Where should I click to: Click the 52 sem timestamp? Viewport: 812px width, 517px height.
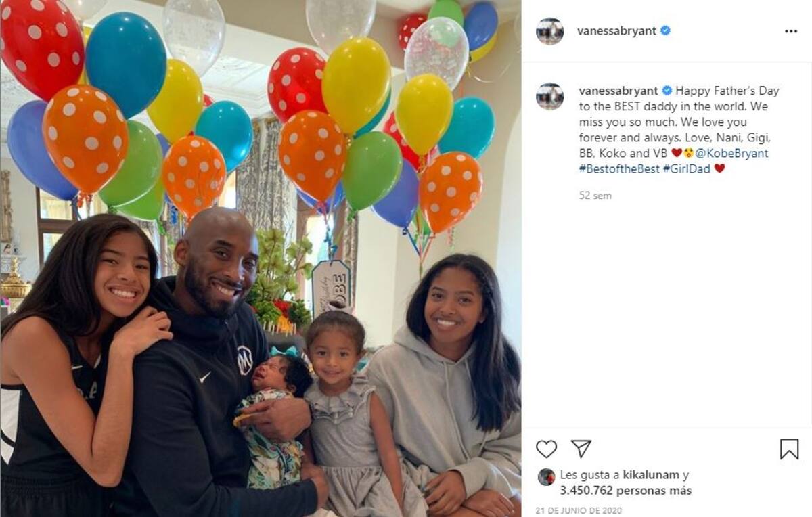[x=595, y=196]
